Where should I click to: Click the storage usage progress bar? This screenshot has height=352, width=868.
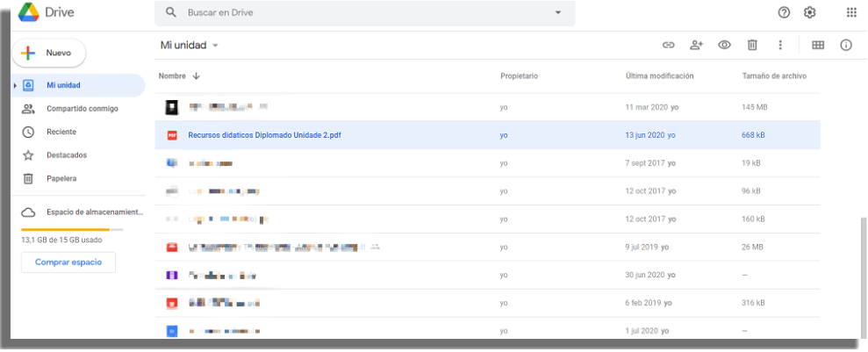[x=72, y=229]
